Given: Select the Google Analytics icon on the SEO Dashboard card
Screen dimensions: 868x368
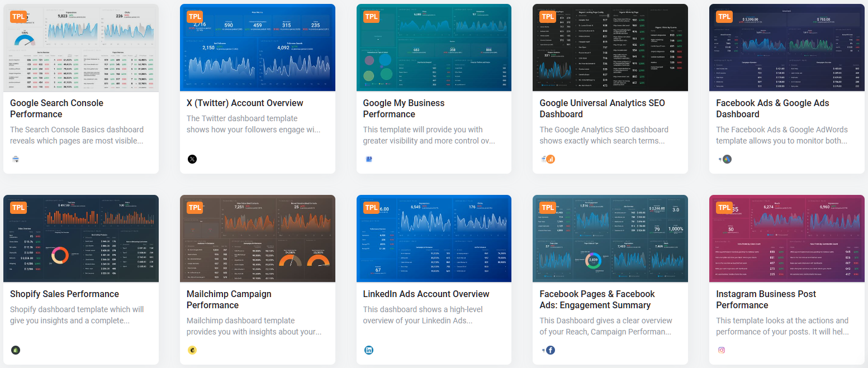Looking at the screenshot, I should coord(549,159).
